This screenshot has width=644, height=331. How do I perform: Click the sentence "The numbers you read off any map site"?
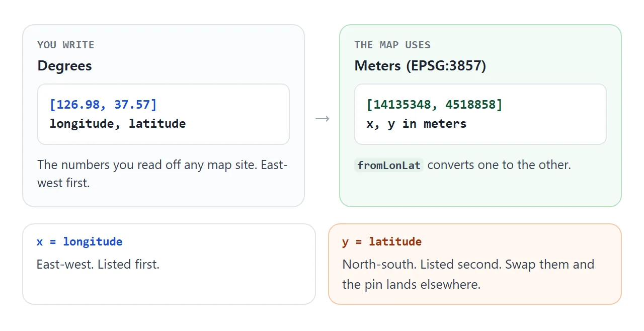click(x=147, y=164)
